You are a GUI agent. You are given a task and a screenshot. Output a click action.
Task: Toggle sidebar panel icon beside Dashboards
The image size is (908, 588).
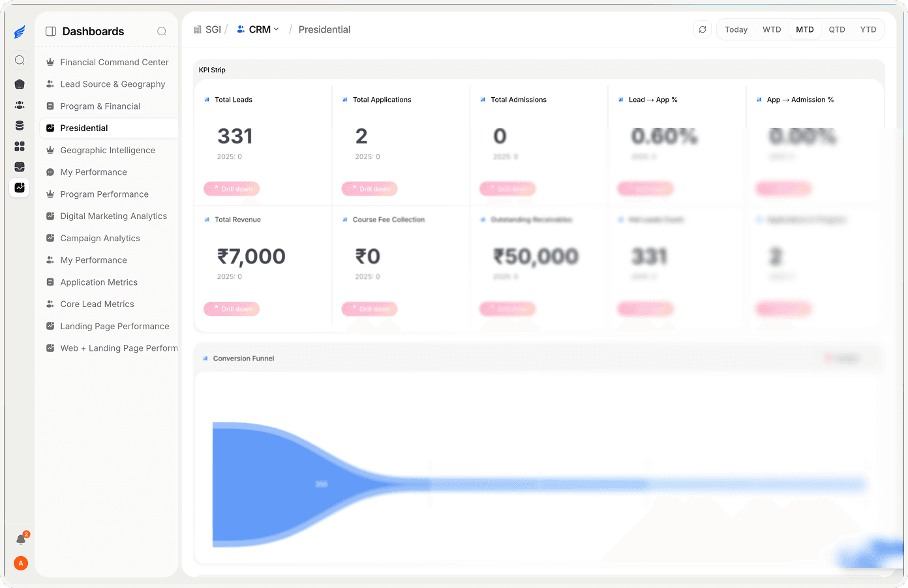coord(51,31)
